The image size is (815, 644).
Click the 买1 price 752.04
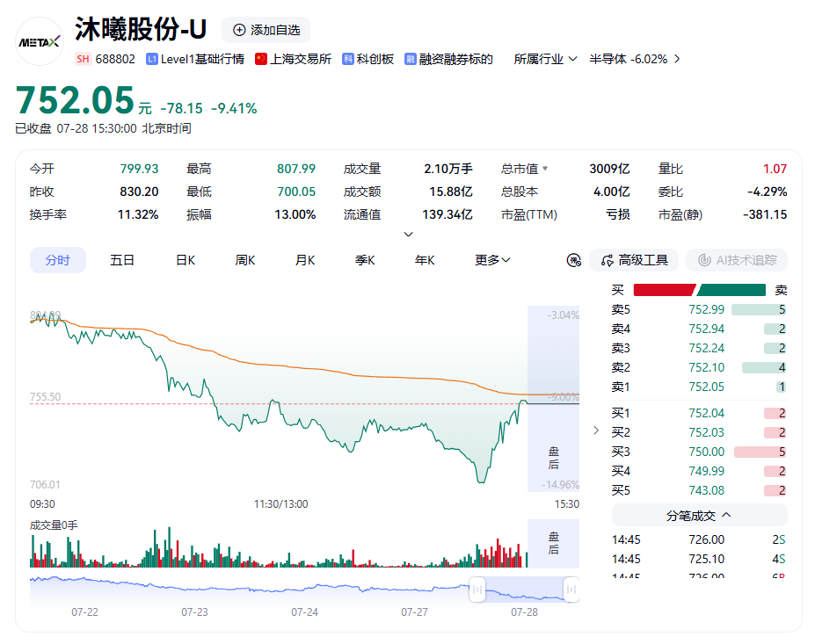706,414
